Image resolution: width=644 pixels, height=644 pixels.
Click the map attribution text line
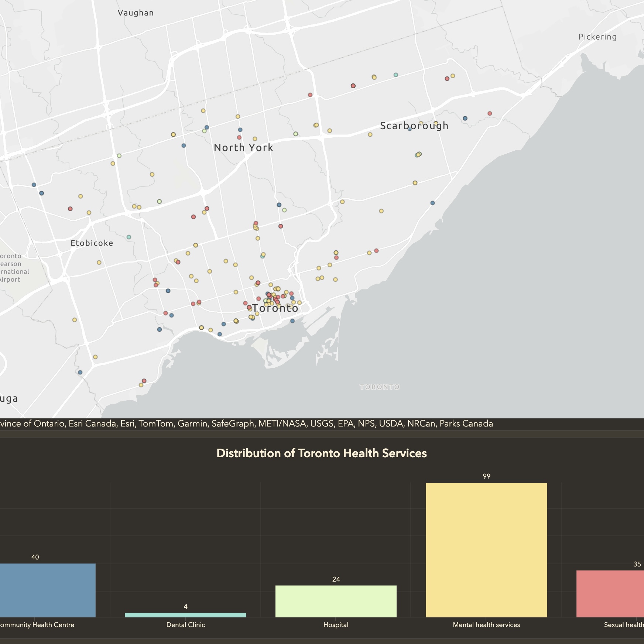click(x=246, y=424)
